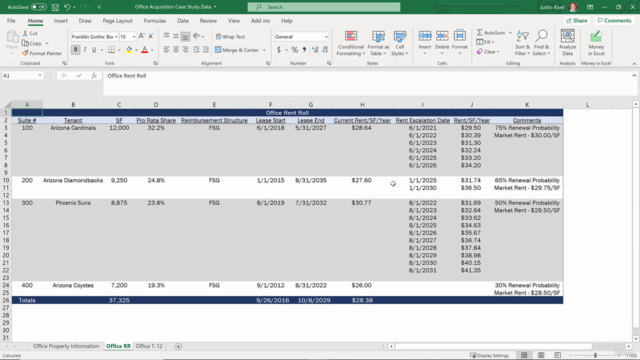Switch to Page Layout view icon
The width and height of the screenshot is (640, 360).
coord(541,356)
